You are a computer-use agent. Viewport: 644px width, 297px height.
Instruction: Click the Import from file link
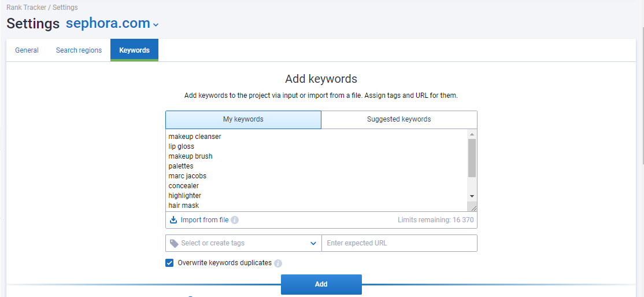pyautogui.click(x=205, y=220)
